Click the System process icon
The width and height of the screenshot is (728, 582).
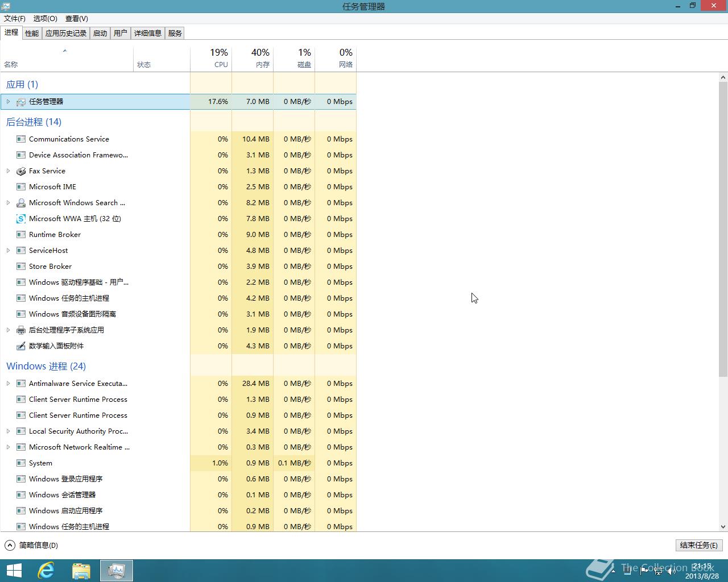click(21, 463)
